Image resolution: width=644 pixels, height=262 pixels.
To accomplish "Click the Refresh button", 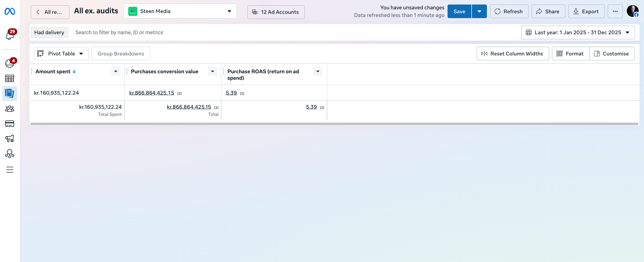I will [509, 12].
